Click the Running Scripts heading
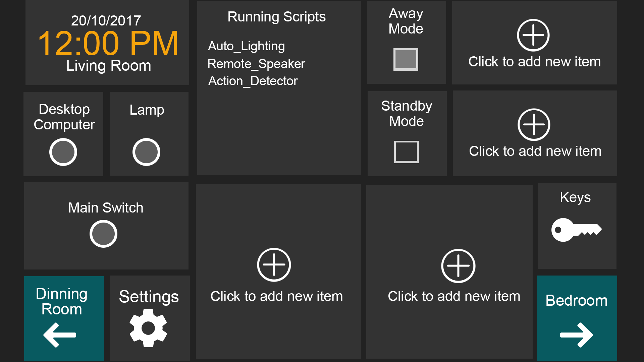The image size is (644, 362). [276, 17]
